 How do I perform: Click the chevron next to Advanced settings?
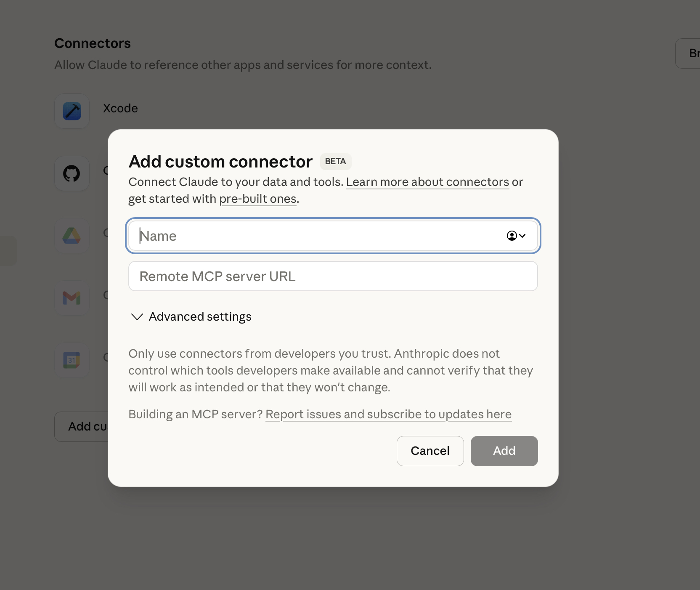[x=136, y=317]
